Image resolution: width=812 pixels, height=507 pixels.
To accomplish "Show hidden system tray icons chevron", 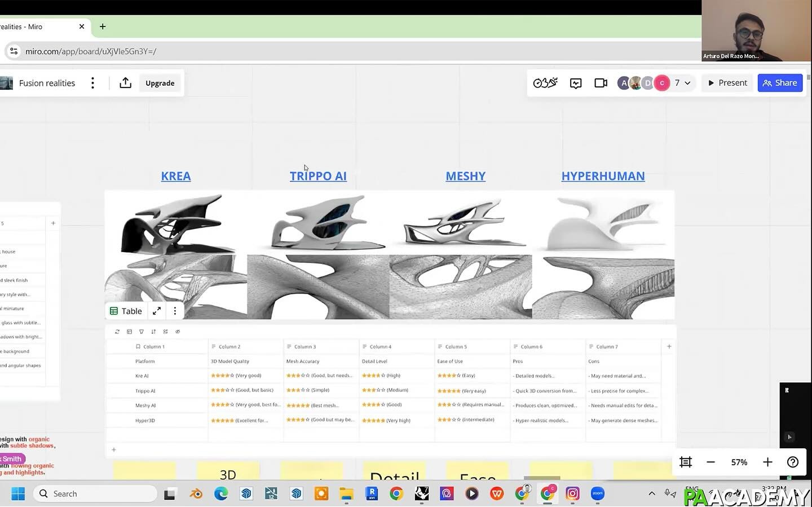I will [652, 493].
